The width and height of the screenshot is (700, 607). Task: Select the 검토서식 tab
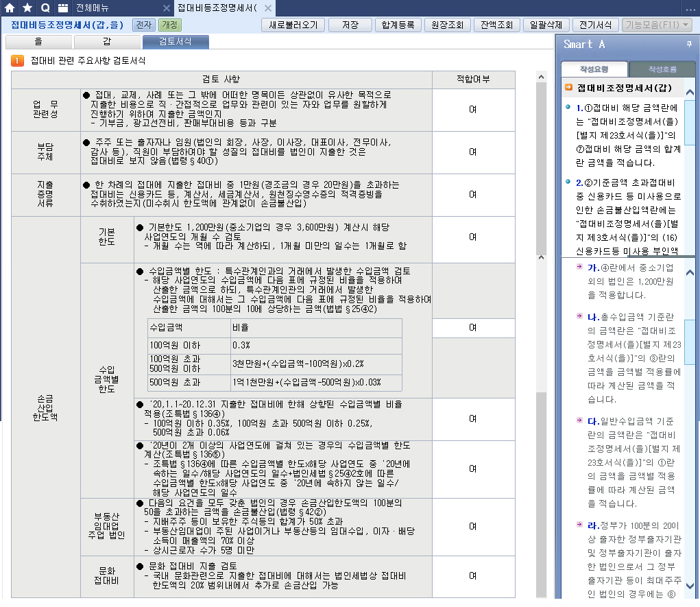[x=176, y=42]
